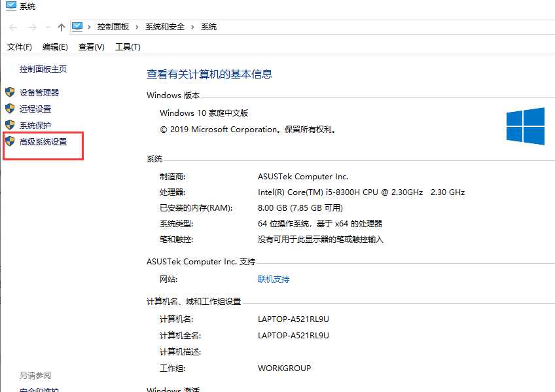Select 控制面板 in the address breadcrumb
The width and height of the screenshot is (555, 392).
(113, 27)
